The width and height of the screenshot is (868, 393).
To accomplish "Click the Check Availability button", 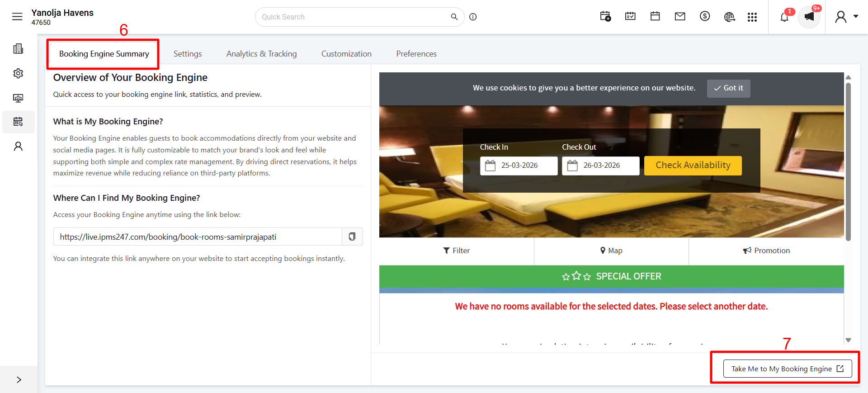I will pyautogui.click(x=693, y=166).
